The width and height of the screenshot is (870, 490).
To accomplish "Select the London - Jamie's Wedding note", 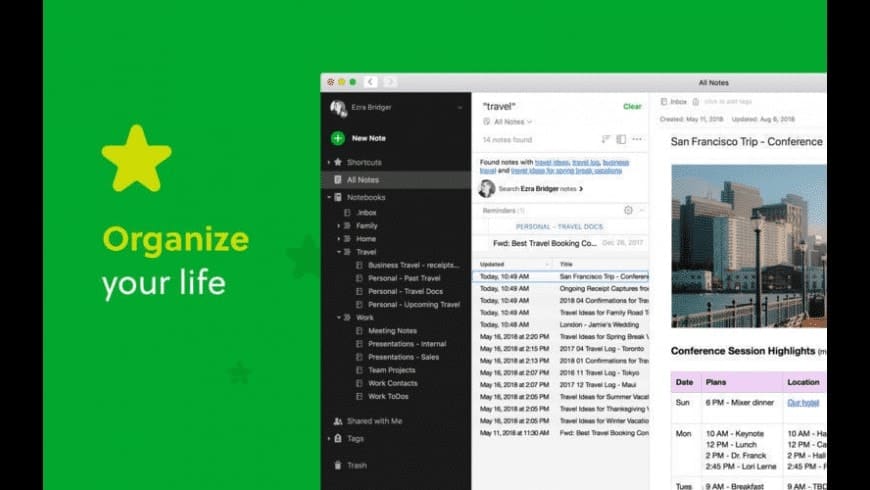I will point(601,324).
